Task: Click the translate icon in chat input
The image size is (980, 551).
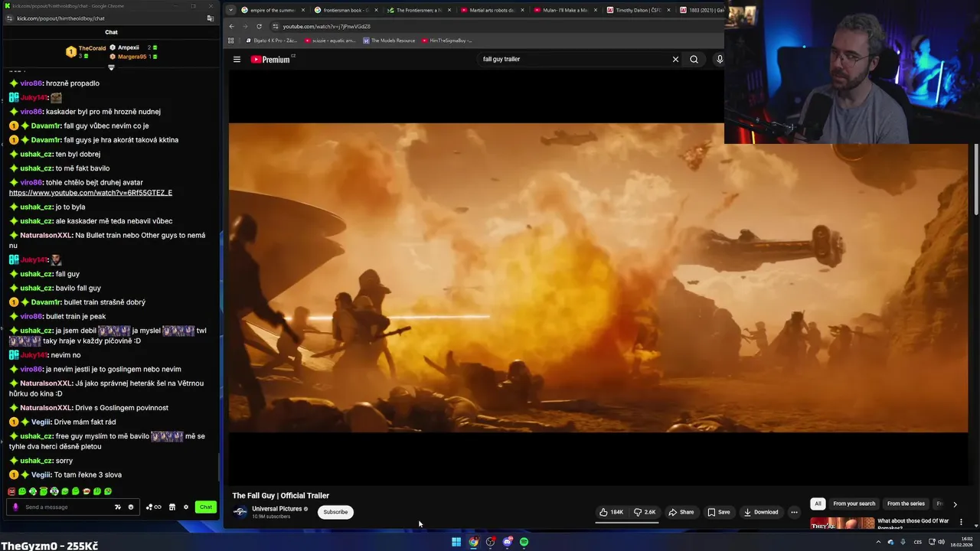Action: tap(117, 507)
